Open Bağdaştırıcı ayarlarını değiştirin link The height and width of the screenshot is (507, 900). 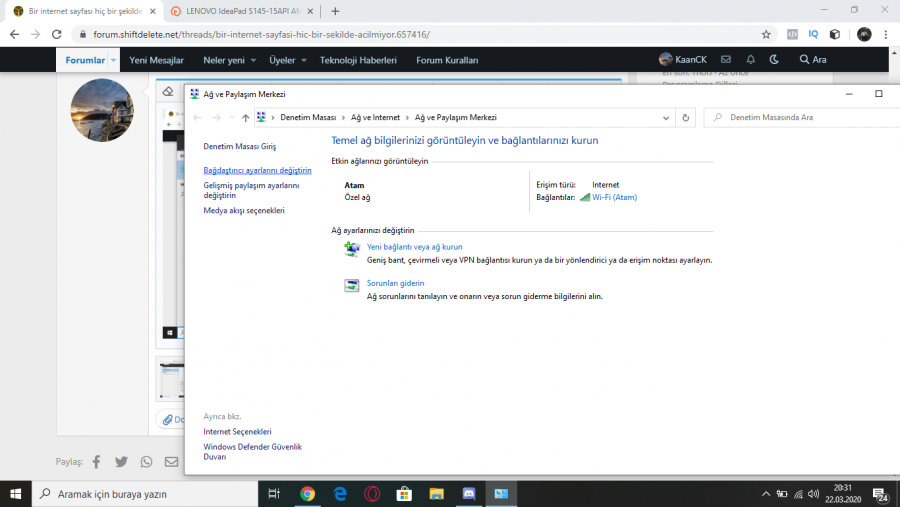257,170
